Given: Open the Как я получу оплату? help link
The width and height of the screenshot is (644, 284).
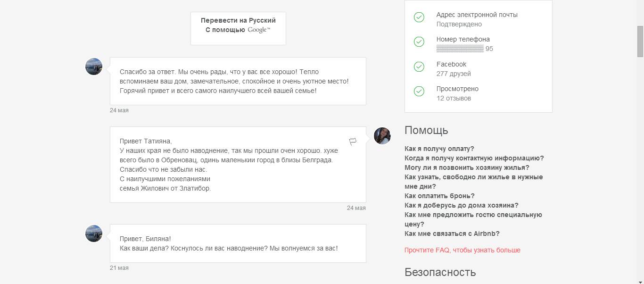Looking at the screenshot, I should tap(439, 149).
